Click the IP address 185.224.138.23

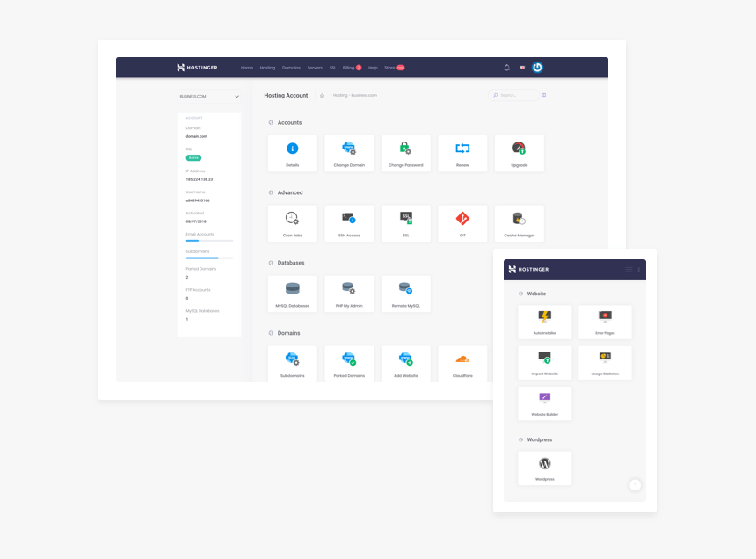coord(200,179)
